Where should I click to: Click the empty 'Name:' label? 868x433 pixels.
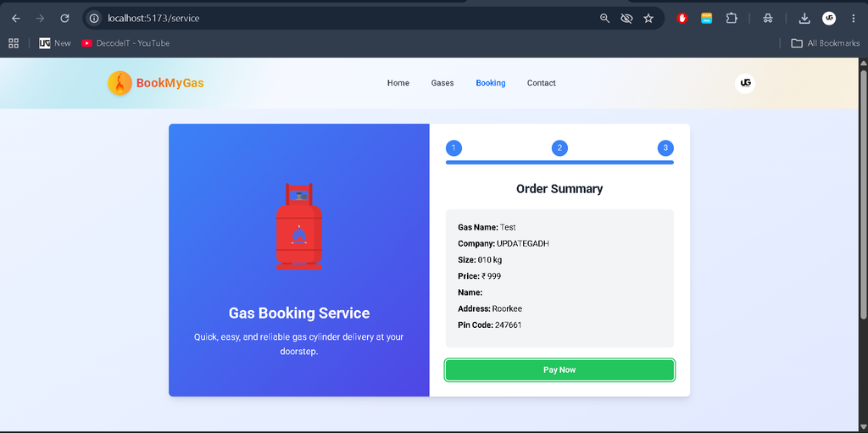pyautogui.click(x=470, y=292)
